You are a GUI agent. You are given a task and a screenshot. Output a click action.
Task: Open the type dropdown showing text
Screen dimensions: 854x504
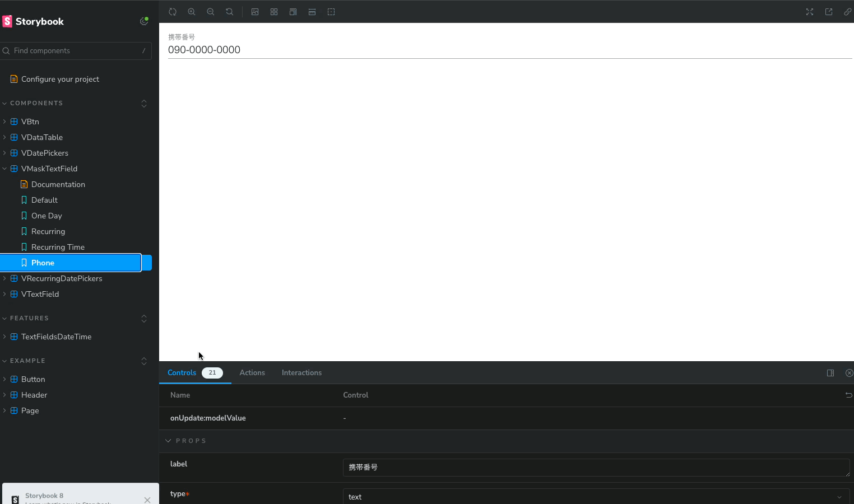coord(596,497)
